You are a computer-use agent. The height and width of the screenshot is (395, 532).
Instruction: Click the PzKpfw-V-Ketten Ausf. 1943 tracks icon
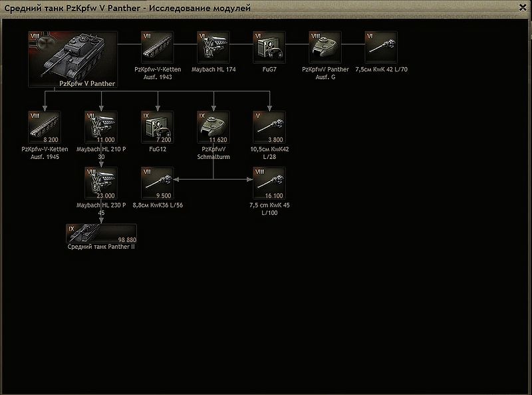158,47
